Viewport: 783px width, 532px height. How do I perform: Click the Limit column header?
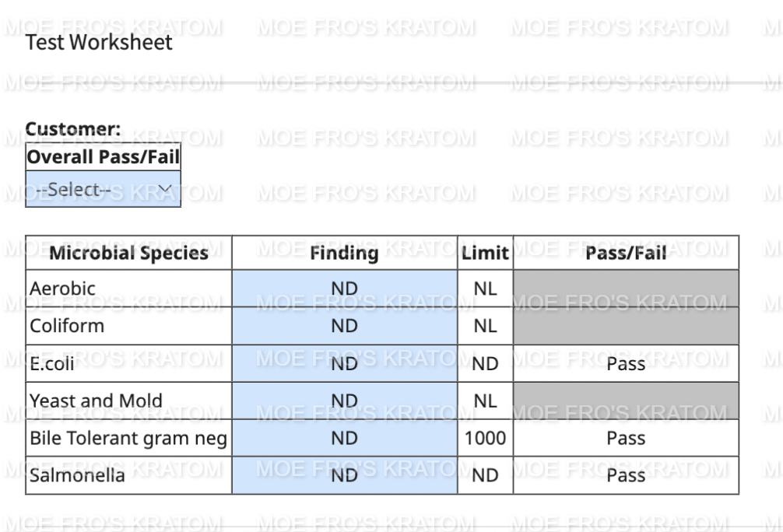(x=485, y=253)
